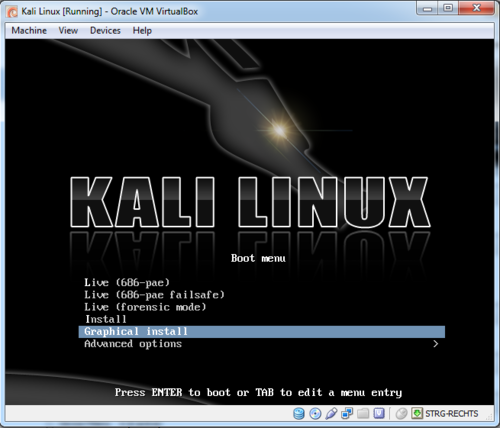Open the Help menu
Image resolution: width=500 pixels, height=428 pixels.
(x=142, y=30)
